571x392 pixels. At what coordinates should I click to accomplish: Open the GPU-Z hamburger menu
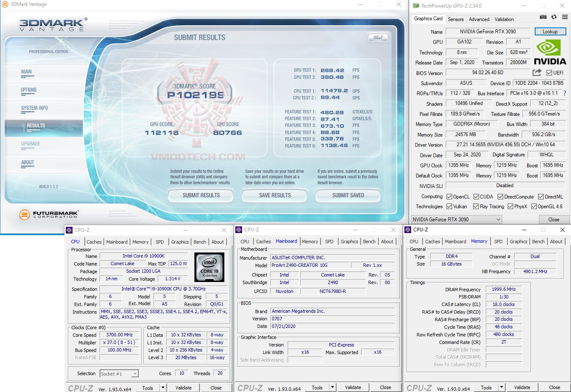coord(565,17)
